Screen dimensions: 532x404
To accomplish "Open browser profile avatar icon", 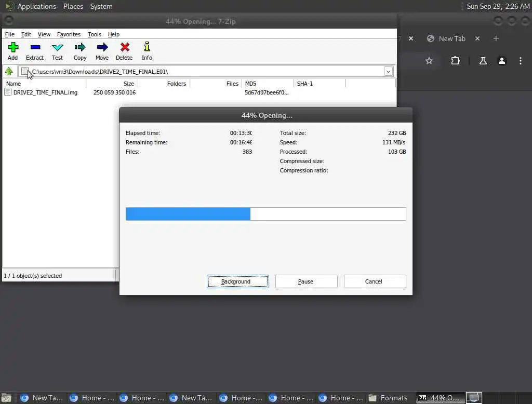I will [502, 61].
